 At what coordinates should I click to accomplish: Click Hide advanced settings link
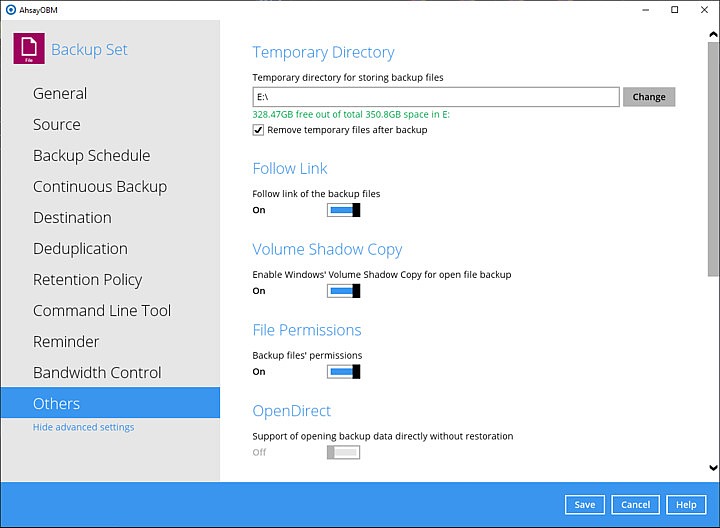[x=83, y=427]
